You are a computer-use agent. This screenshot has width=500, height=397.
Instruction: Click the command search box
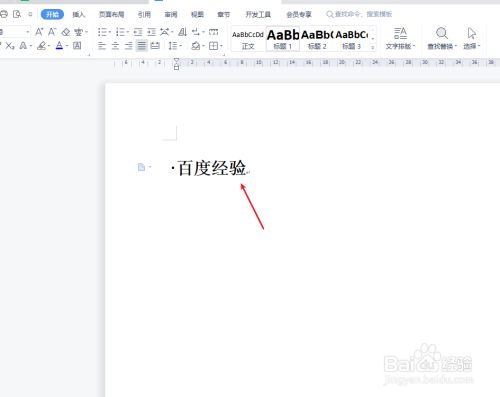[359, 14]
